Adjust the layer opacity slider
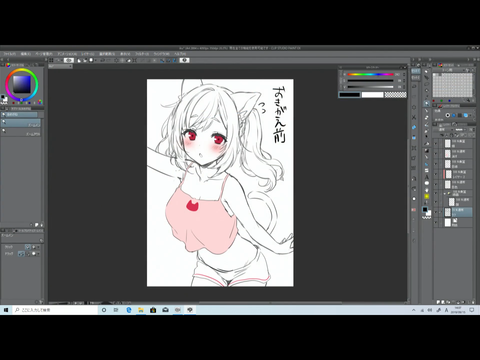Screen dimensions: 480x360 coord(460,130)
